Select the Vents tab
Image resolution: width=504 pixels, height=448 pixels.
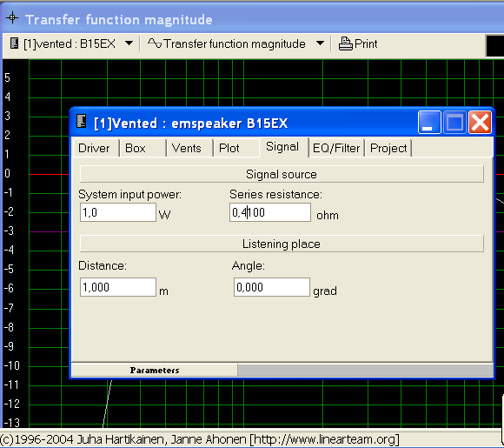click(187, 149)
